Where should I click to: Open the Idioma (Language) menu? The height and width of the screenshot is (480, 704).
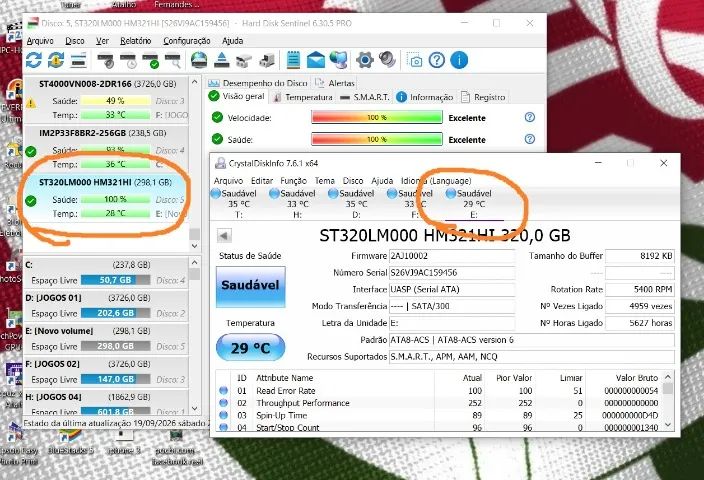(436, 181)
